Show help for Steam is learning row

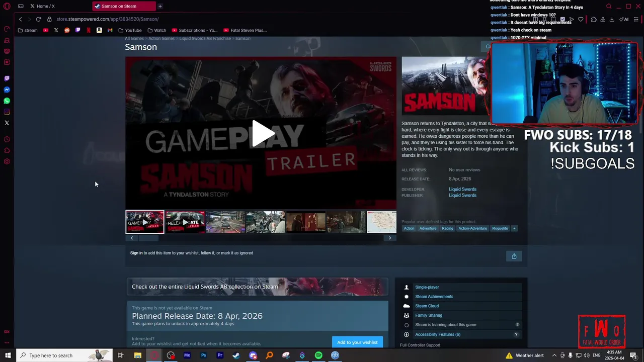(x=517, y=325)
